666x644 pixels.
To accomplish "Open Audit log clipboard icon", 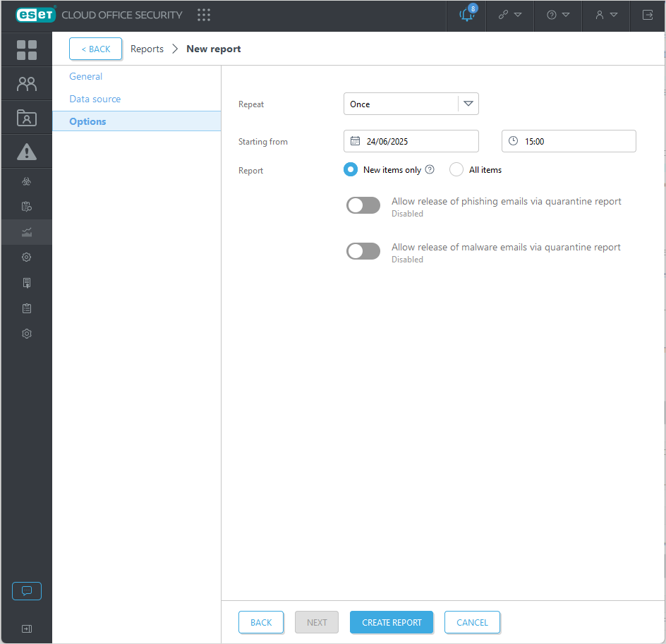I will (x=27, y=308).
